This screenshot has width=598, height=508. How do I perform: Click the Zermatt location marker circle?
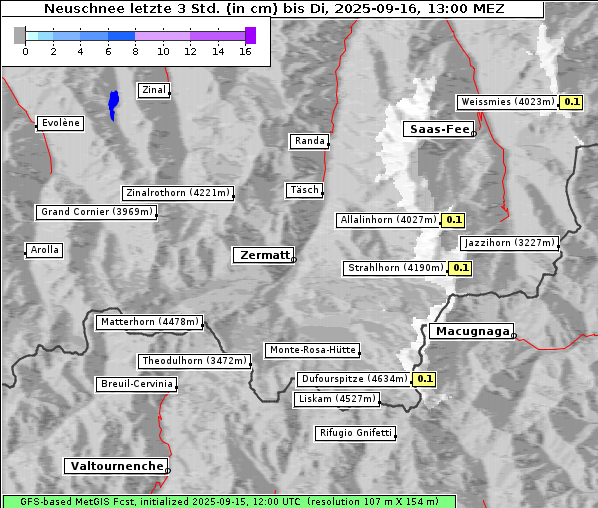click(x=294, y=260)
